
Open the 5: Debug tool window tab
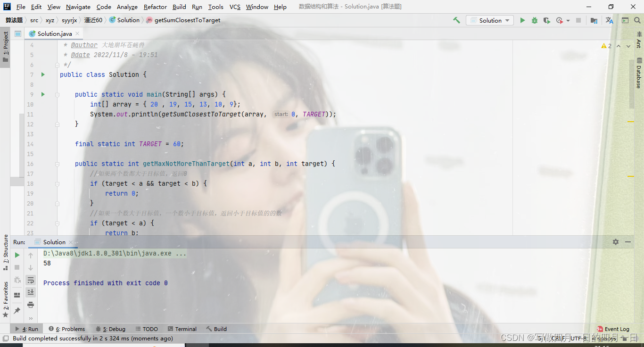click(110, 329)
